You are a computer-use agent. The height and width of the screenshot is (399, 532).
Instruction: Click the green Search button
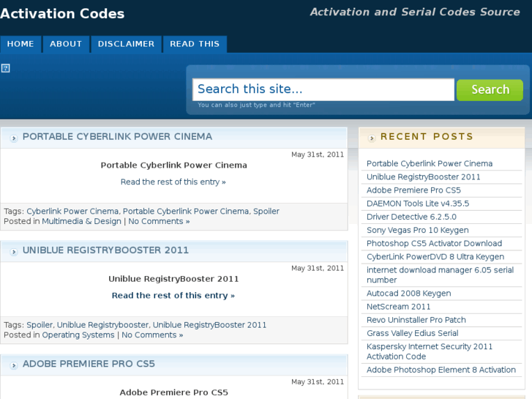490,90
